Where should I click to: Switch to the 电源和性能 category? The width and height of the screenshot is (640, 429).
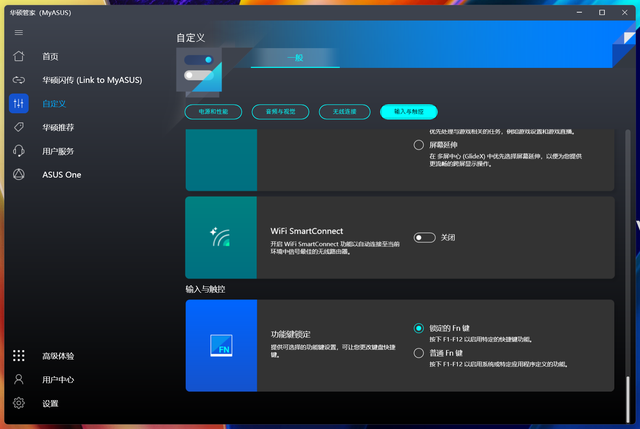click(214, 112)
